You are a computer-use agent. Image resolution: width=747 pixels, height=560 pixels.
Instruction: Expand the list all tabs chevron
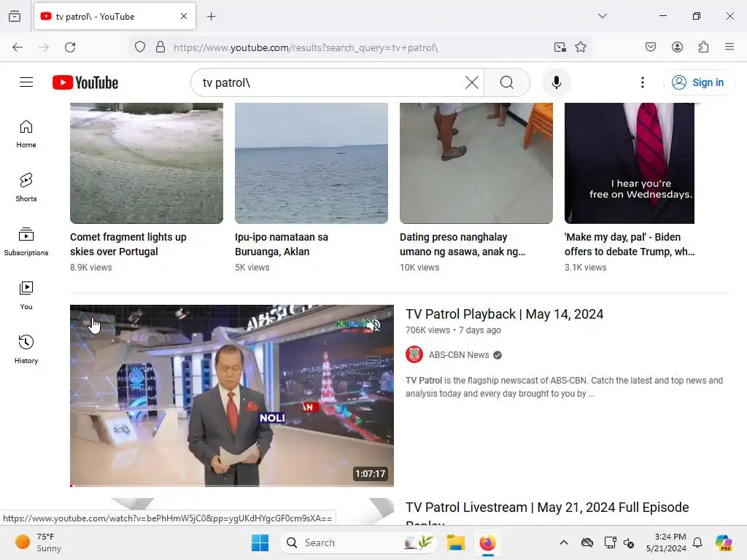tap(602, 16)
